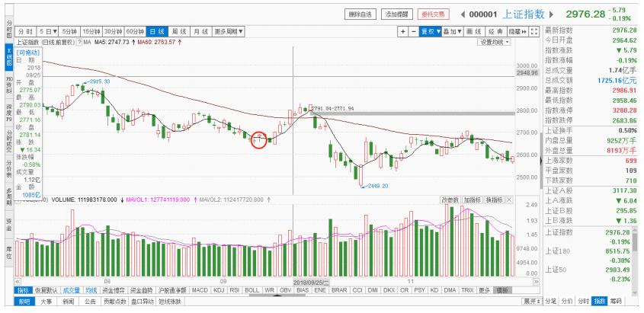Zoom in the chart with plus button

403,31
